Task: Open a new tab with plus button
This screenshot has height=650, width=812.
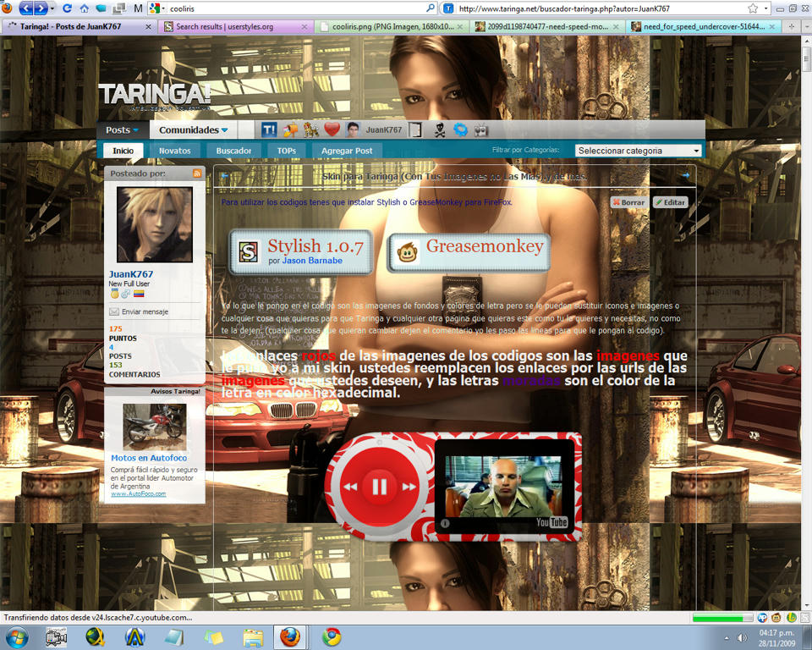Action: [792, 26]
